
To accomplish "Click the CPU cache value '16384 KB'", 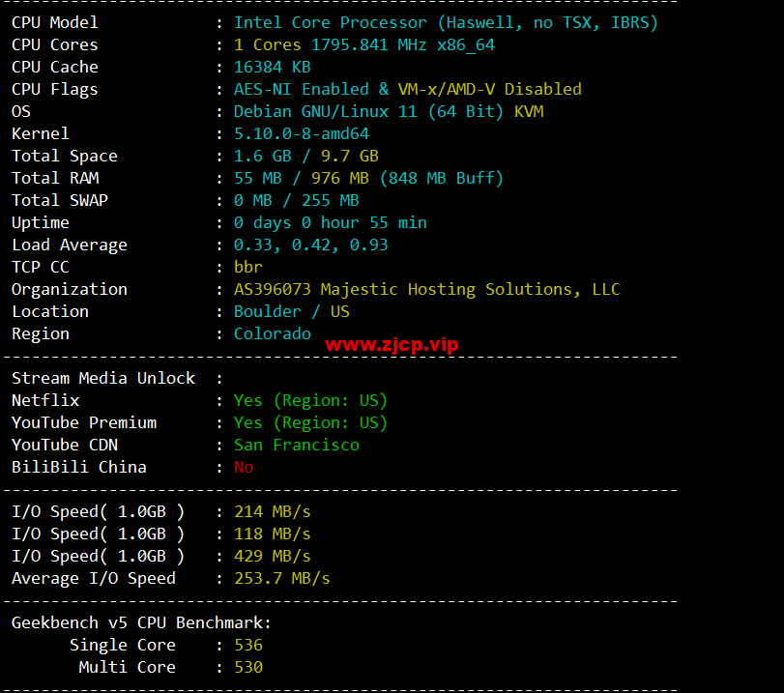I will (x=273, y=67).
